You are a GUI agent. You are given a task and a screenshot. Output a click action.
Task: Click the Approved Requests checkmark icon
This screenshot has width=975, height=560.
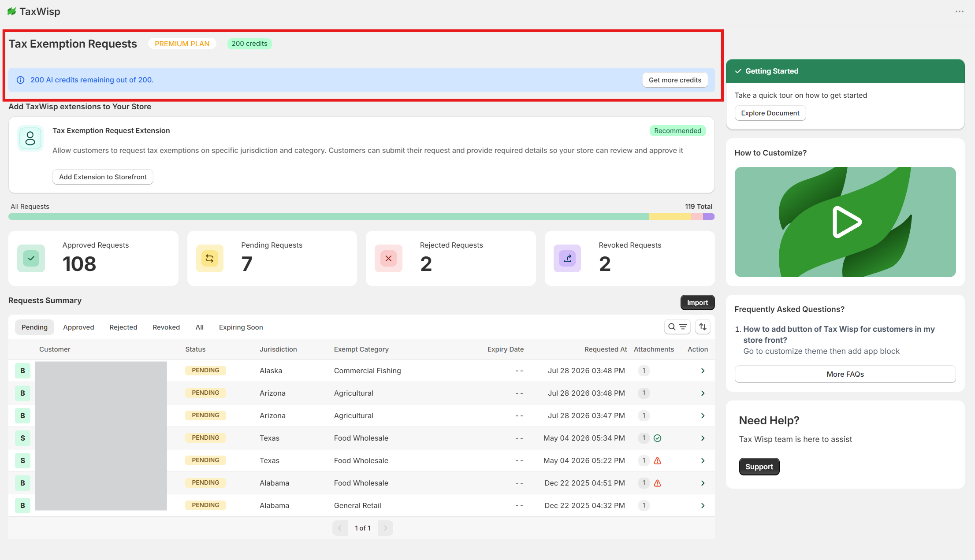(x=31, y=259)
